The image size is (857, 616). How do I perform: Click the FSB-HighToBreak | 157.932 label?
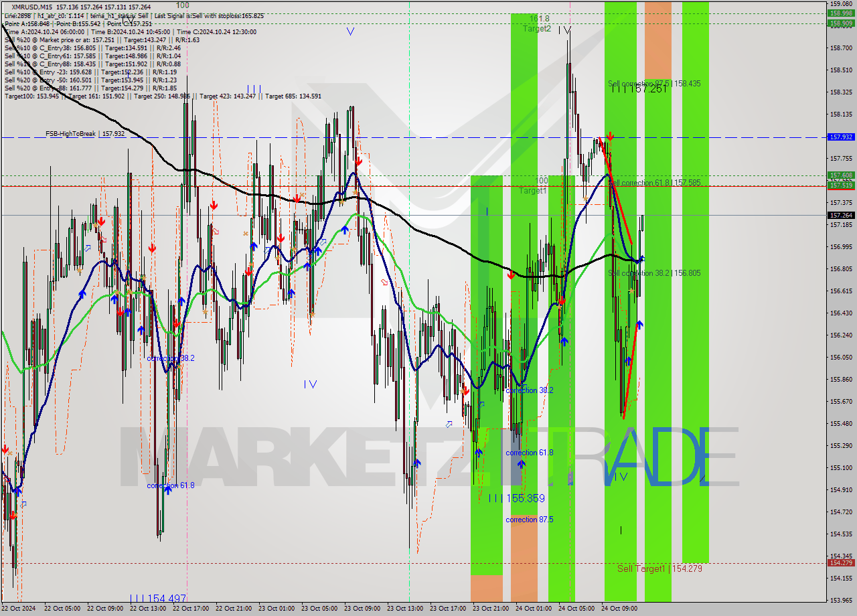coord(85,134)
